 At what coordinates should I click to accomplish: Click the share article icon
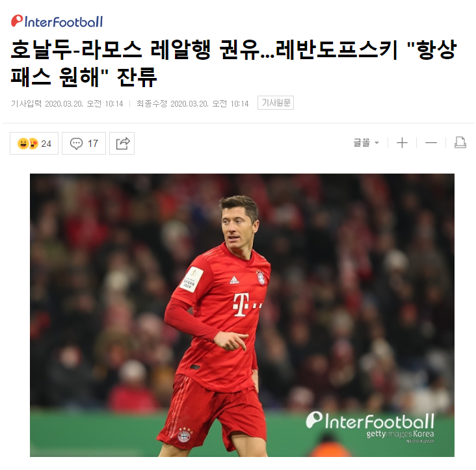click(122, 144)
